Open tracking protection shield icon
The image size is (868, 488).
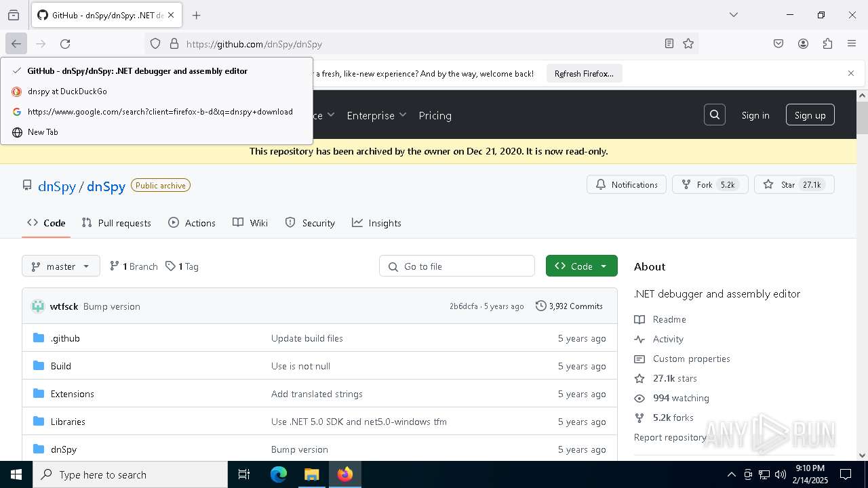(155, 43)
